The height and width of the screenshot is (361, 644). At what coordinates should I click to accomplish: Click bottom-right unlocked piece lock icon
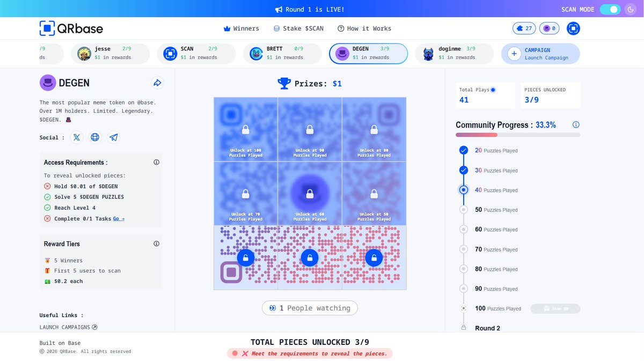click(x=374, y=258)
